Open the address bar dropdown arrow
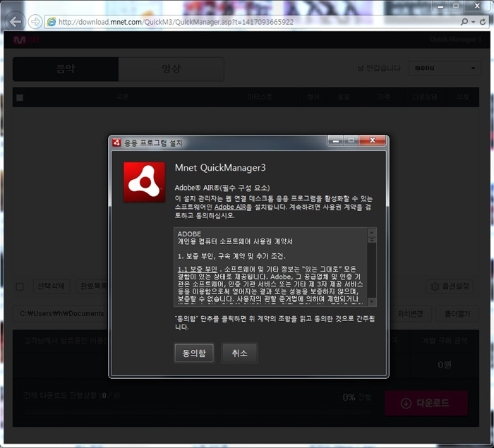 474,22
